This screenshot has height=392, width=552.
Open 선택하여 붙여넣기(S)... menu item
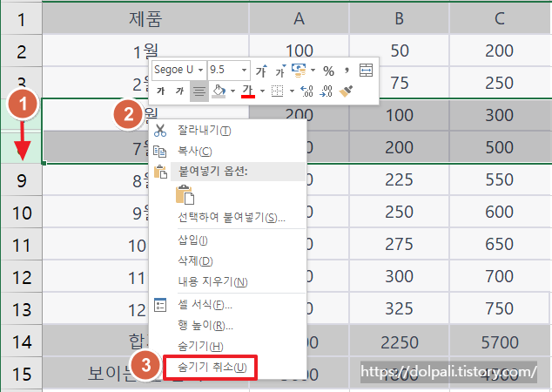[228, 217]
